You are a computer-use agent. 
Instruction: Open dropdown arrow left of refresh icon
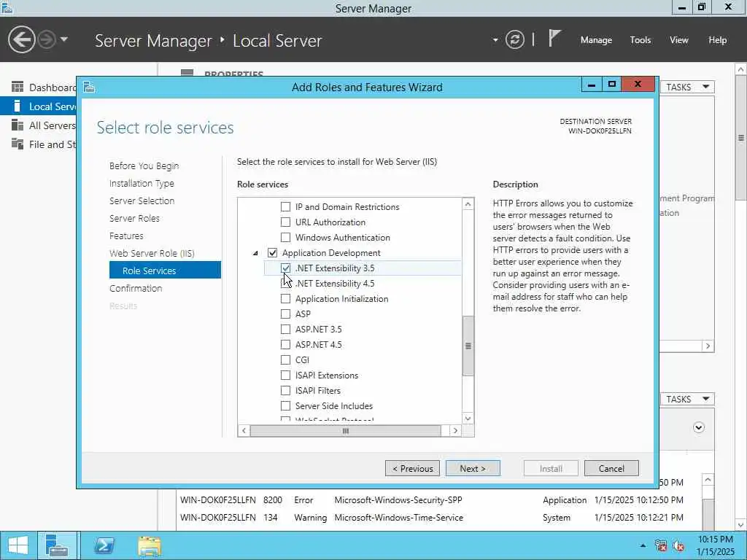click(495, 40)
